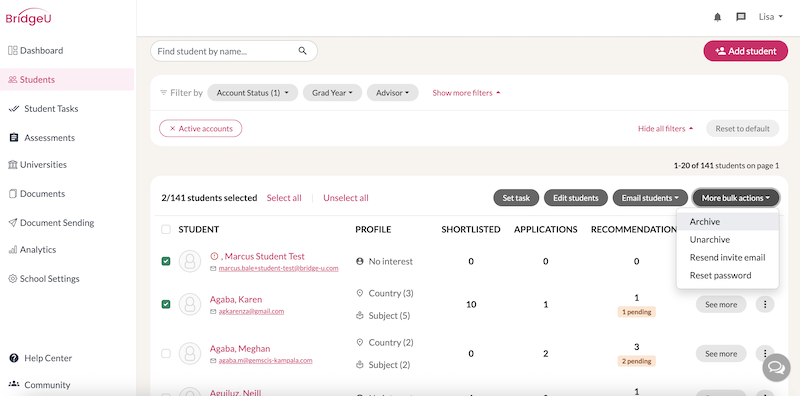Click the BridgeU logo
This screenshot has width=800, height=396.
(x=28, y=17)
